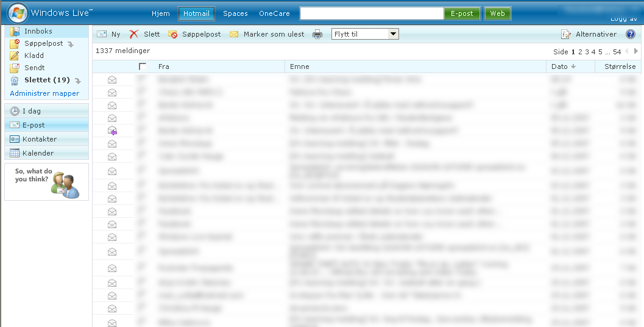Click the Kalender grid icon
Image resolution: width=644 pixels, height=327 pixels.
(x=15, y=153)
